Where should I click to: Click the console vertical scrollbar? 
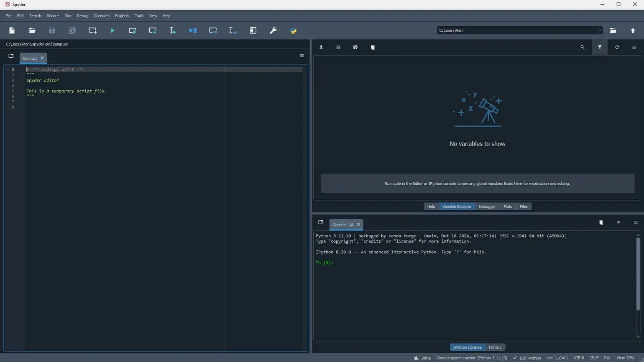638,285
